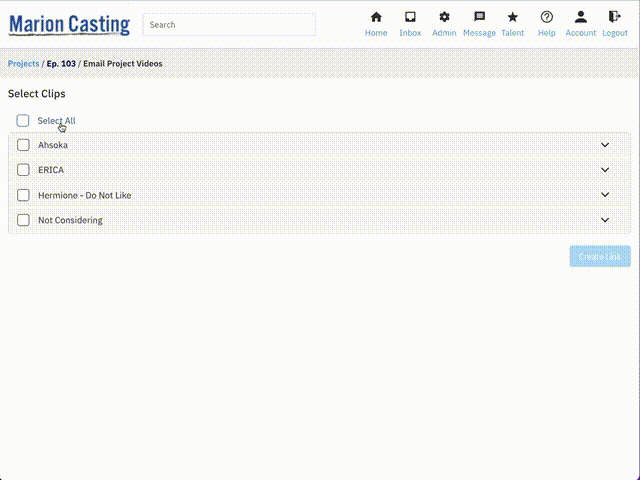
Task: Focus the Search input field
Action: coord(230,25)
